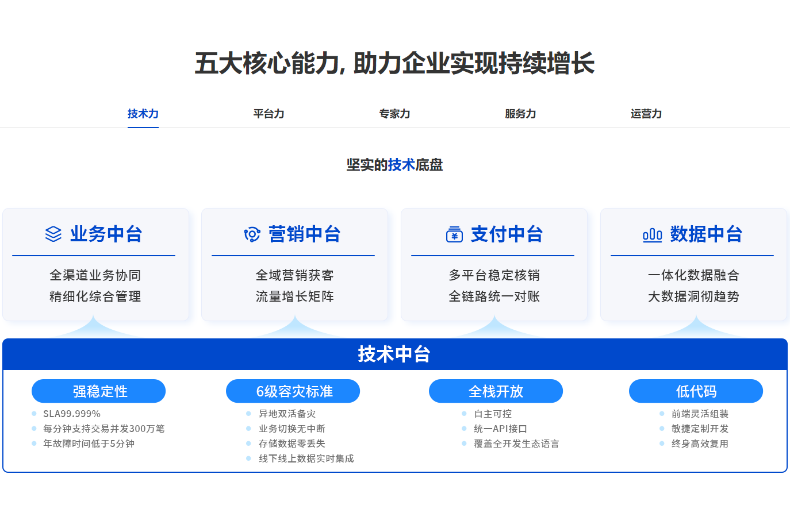
Task: Switch to the 运营力 tab
Action: tap(646, 114)
